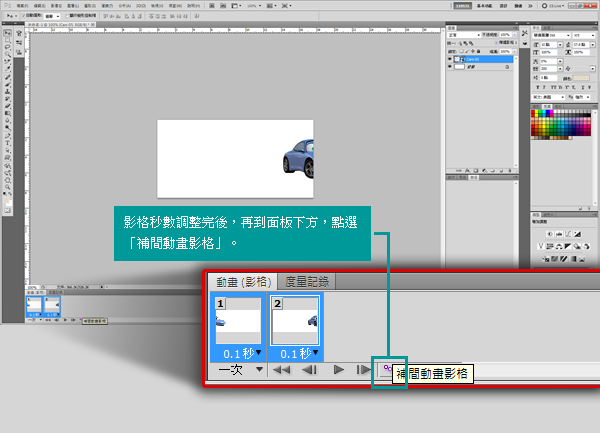The image size is (600, 433).
Task: Open the font style dropdown
Action: click(x=584, y=35)
